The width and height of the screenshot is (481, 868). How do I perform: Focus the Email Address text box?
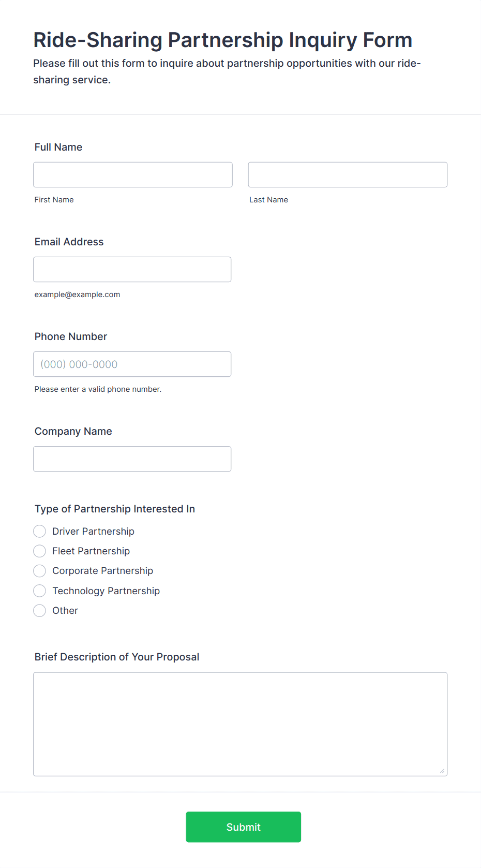pyautogui.click(x=132, y=269)
